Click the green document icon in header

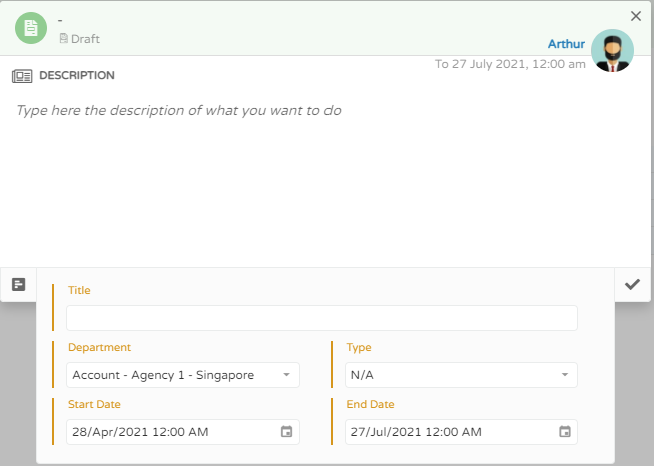[31, 27]
